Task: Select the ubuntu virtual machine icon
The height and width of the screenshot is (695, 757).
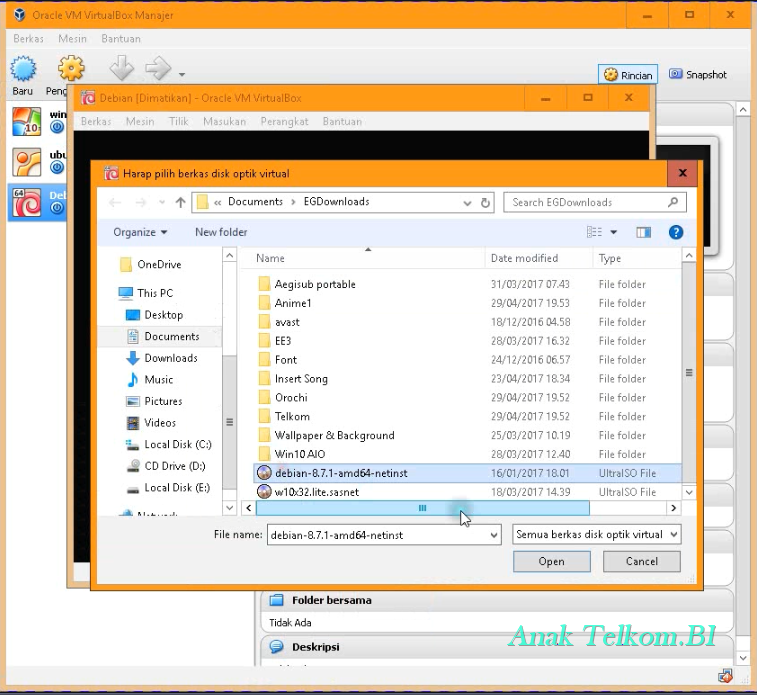Action: tap(27, 162)
